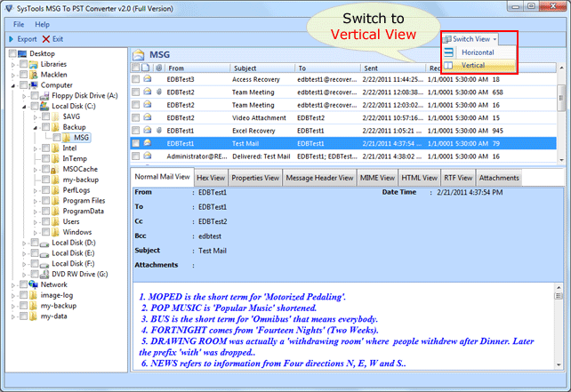Click the Network globe icon

[x=34, y=284]
